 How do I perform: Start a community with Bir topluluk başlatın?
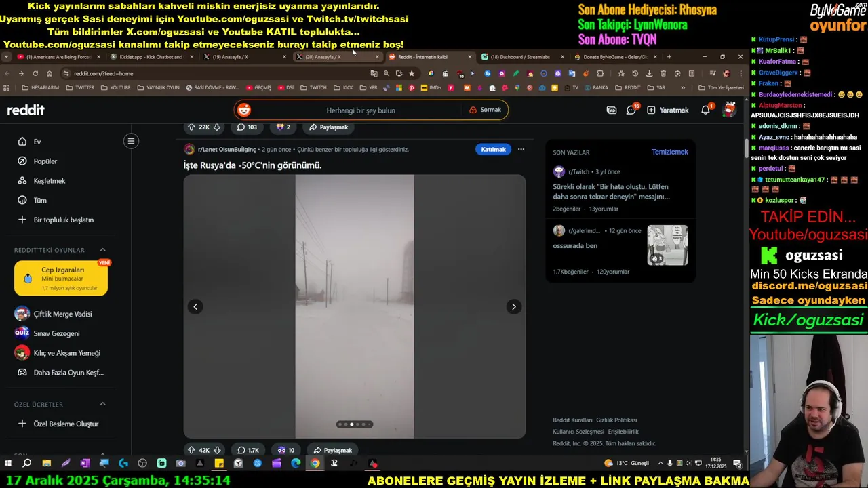pyautogui.click(x=64, y=220)
